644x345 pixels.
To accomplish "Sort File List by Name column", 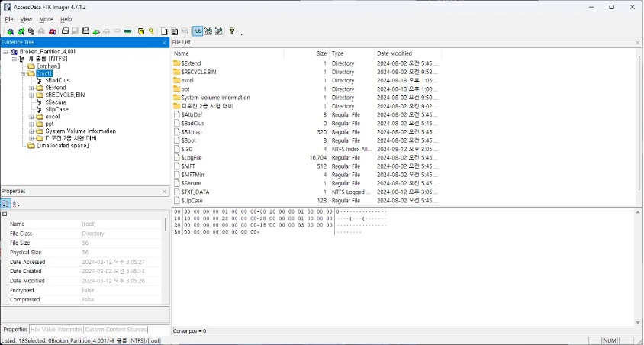I will coord(228,53).
